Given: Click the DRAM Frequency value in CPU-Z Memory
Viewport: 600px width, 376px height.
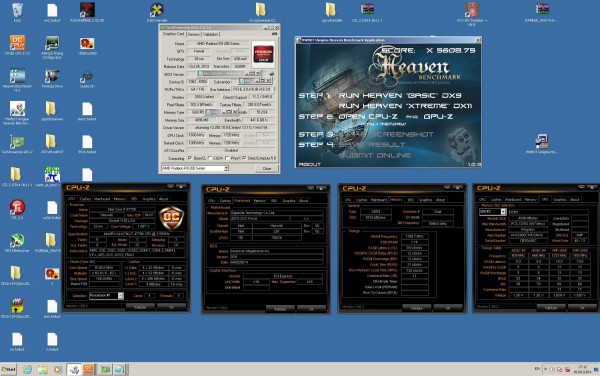Looking at the screenshot, I should pos(414,236).
